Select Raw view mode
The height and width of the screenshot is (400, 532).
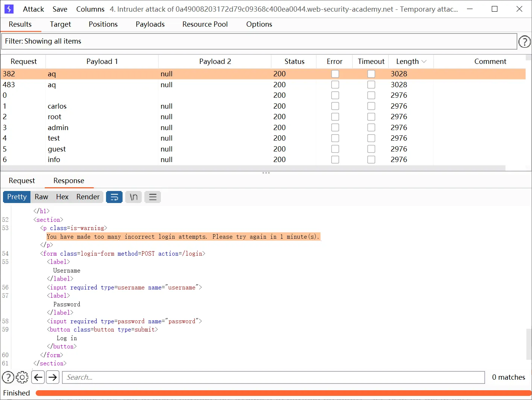point(41,197)
